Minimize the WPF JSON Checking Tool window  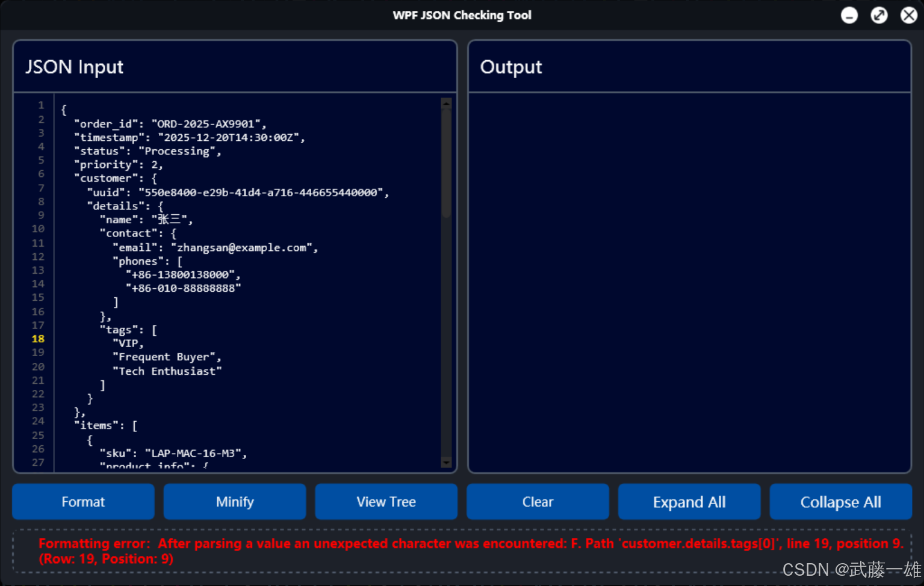(x=849, y=15)
